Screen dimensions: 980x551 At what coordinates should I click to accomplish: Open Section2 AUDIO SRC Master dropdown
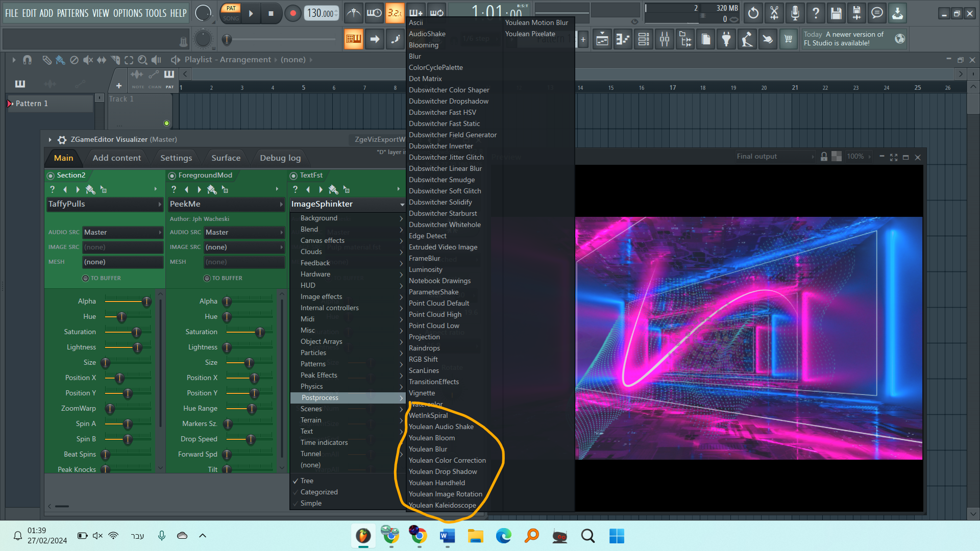(122, 232)
